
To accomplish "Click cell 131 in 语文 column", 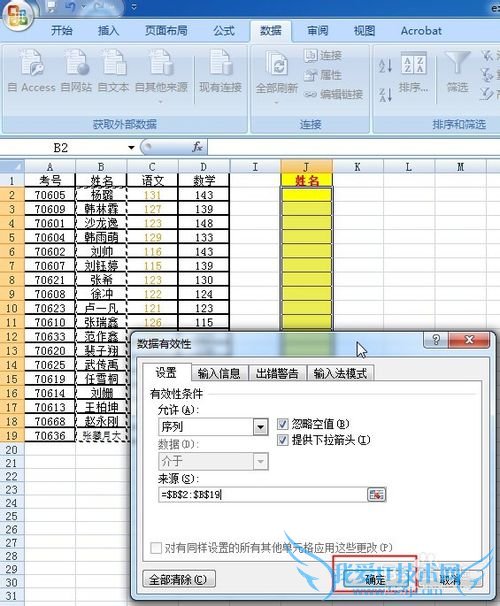I will [152, 195].
